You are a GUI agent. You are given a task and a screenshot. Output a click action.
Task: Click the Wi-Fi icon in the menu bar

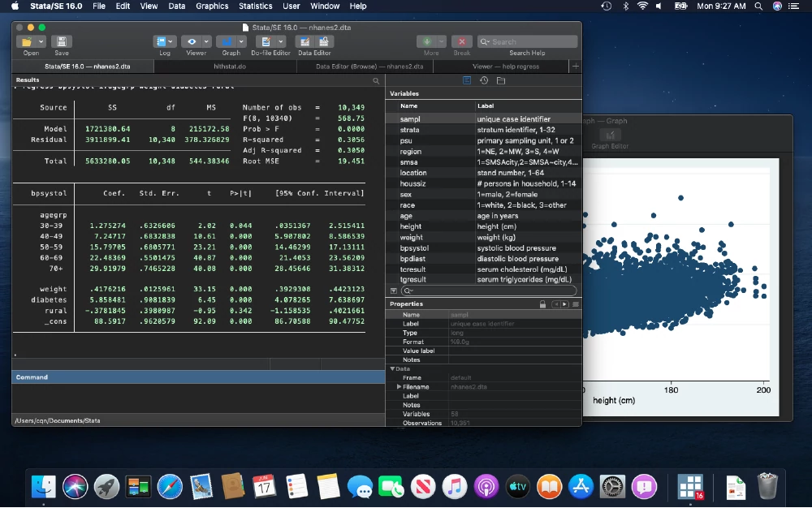(x=642, y=6)
